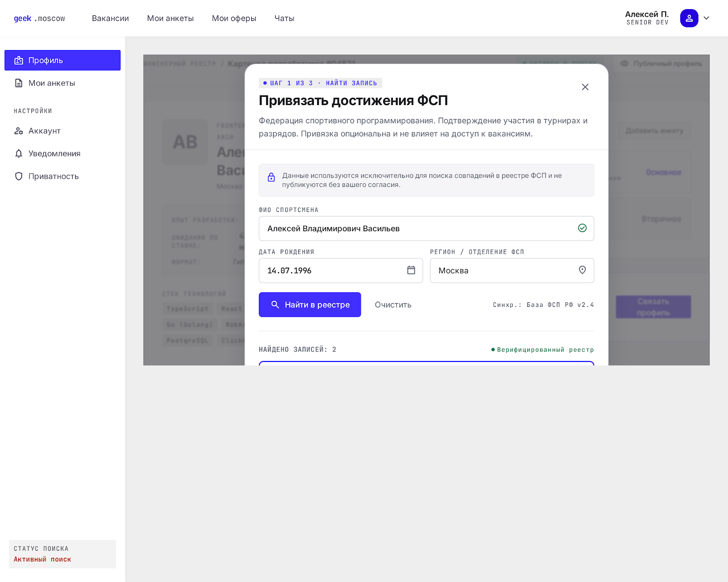The image size is (728, 582).
Task: Click the bell icon beside Уведомления
Action: [19, 154]
